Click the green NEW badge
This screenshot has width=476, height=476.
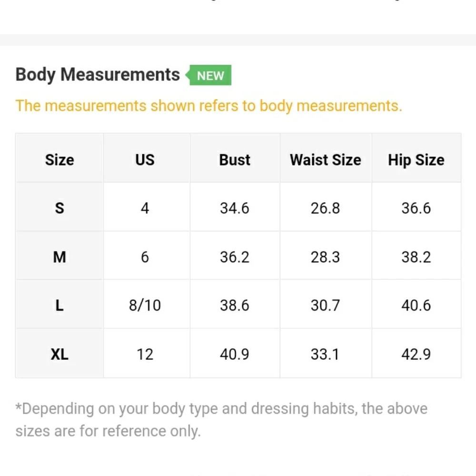tap(208, 75)
